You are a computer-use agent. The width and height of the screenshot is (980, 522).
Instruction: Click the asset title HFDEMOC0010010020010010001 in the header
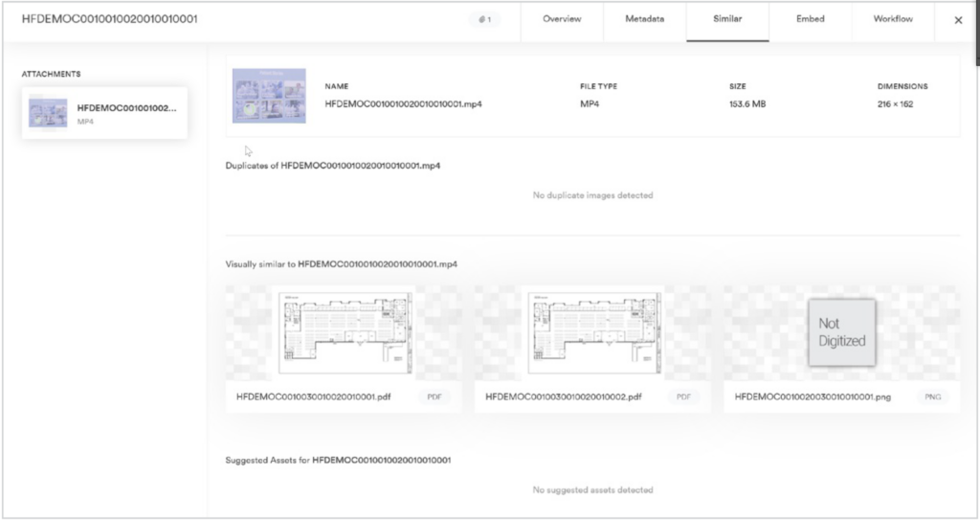[109, 19]
